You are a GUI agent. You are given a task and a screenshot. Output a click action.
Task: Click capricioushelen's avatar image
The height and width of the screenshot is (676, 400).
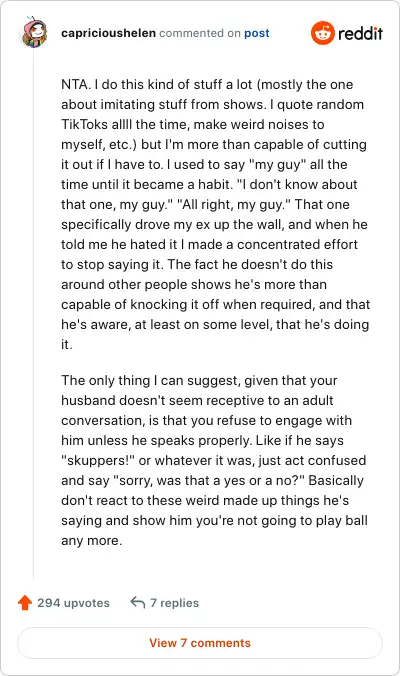click(34, 33)
